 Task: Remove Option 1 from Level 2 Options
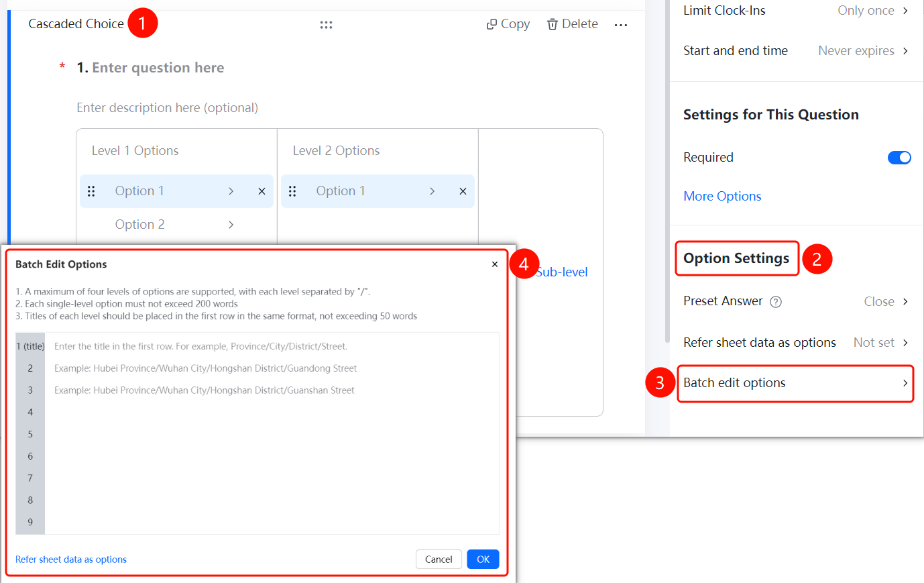click(463, 191)
